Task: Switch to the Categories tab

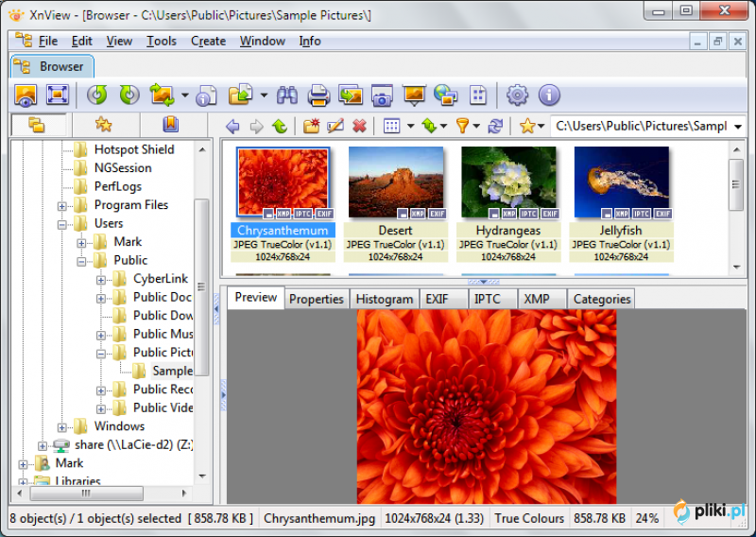Action: [x=602, y=299]
